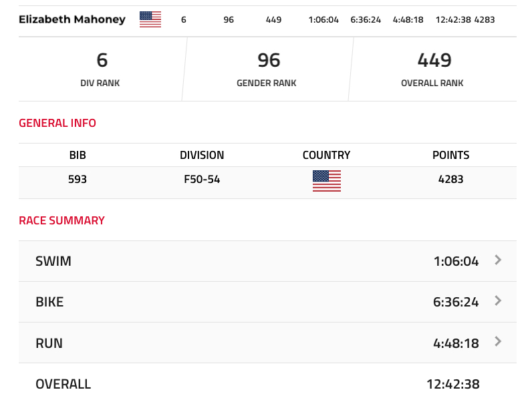Click the US flag beside Elizabeth Mahoney

(x=150, y=19)
